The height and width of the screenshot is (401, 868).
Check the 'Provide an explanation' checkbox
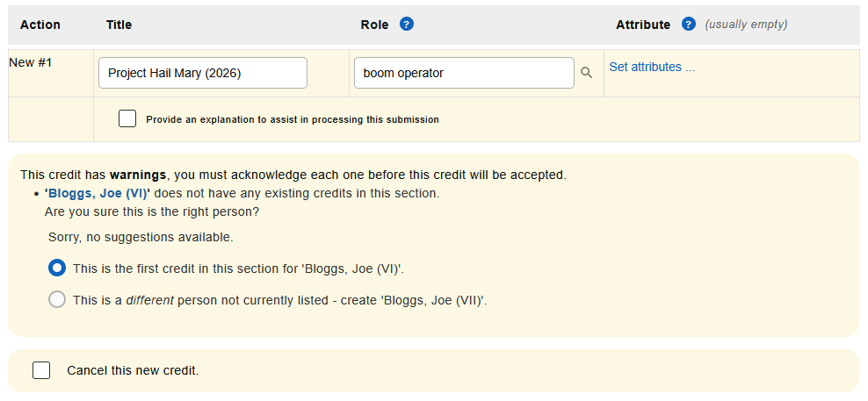click(127, 118)
